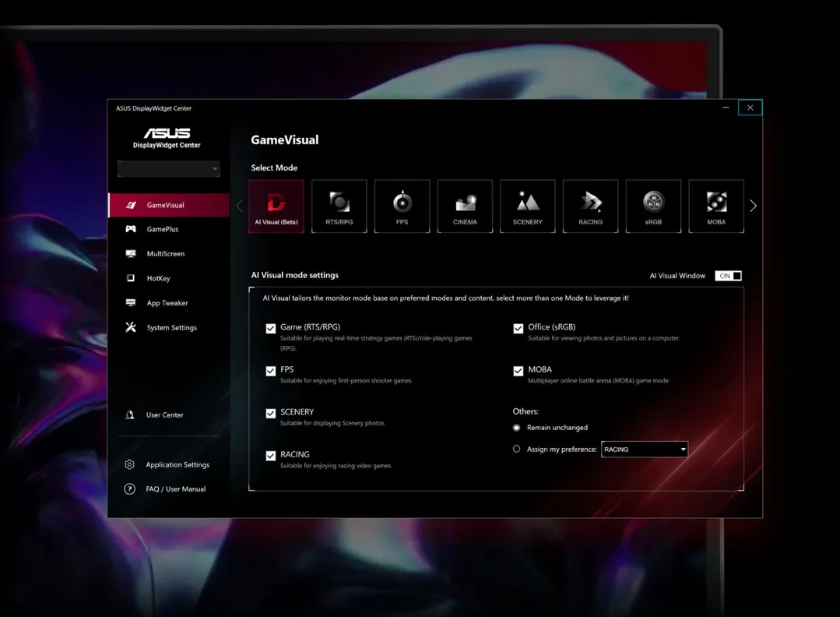Click the 'AI Visual mode settings' heading

(294, 275)
